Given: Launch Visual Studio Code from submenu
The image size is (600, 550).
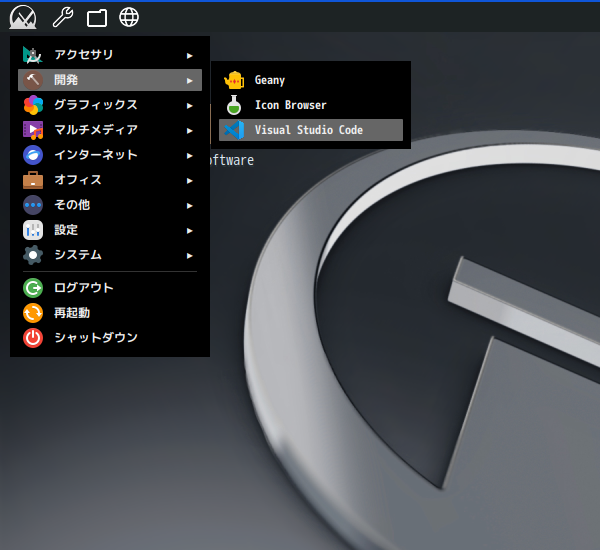Looking at the screenshot, I should 309,130.
